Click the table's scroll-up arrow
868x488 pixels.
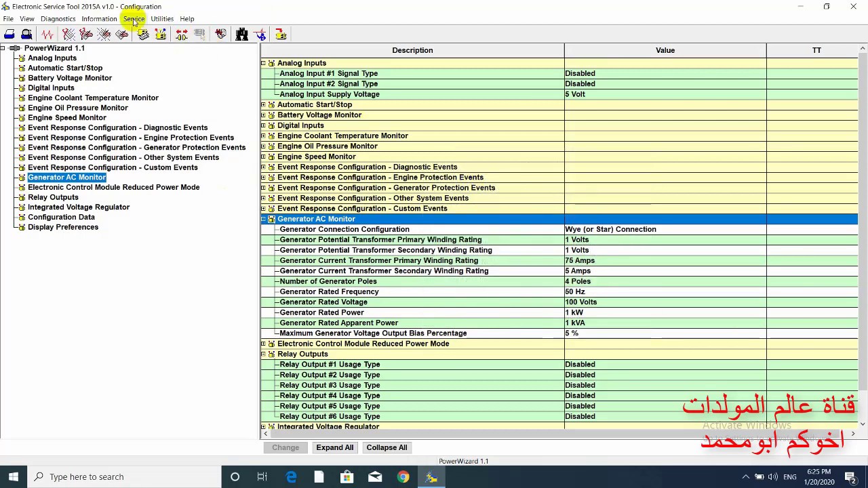863,49
